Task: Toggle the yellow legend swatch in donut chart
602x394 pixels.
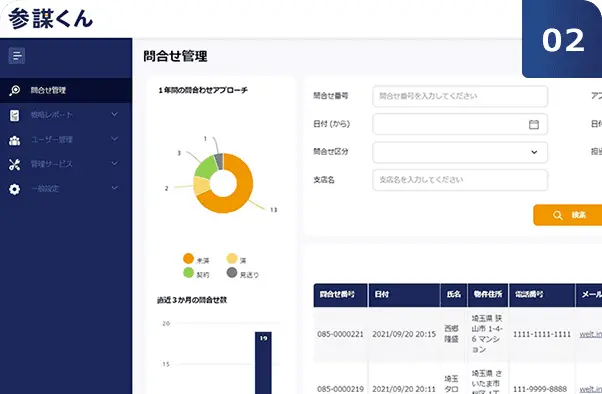Action: point(232,258)
